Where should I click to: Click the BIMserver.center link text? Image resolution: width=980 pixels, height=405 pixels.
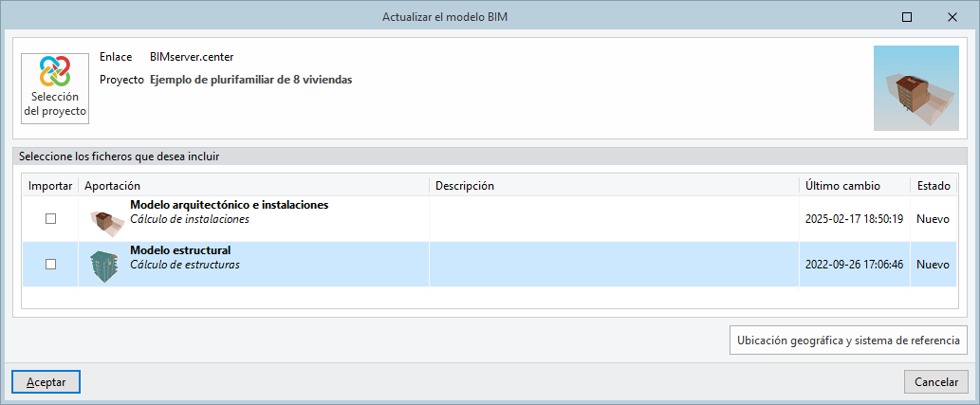[192, 57]
